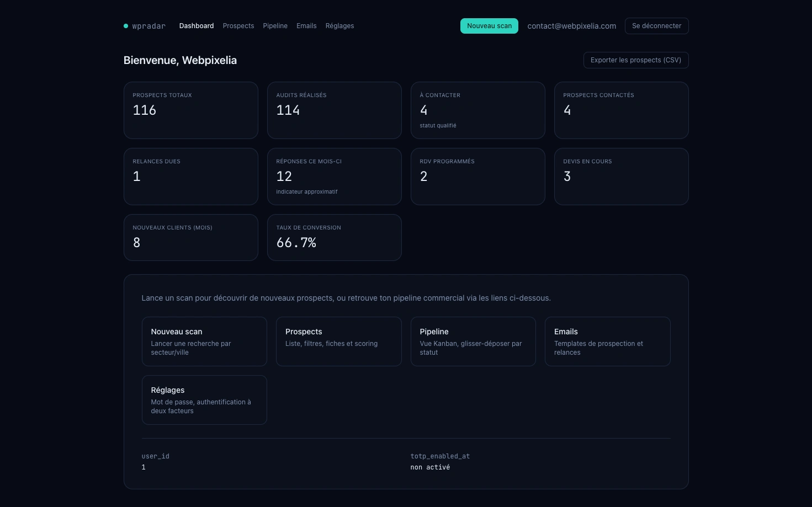The width and height of the screenshot is (812, 507).
Task: Click the totp_enabled_at label
Action: pyautogui.click(x=440, y=456)
